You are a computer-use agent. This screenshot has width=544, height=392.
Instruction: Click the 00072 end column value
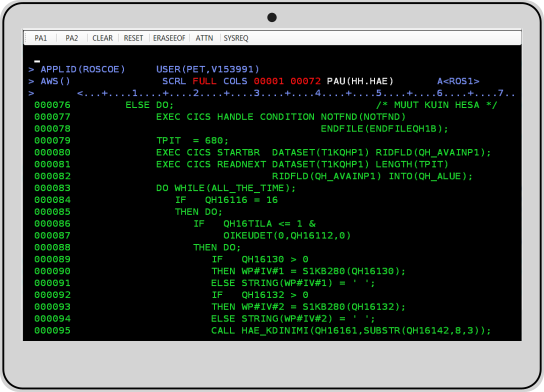305,81
